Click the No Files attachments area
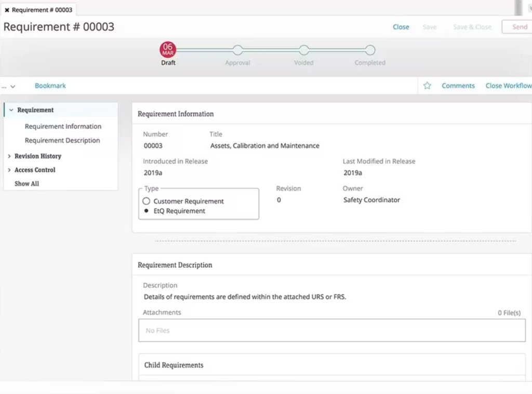The width and height of the screenshot is (532, 394). pos(331,330)
